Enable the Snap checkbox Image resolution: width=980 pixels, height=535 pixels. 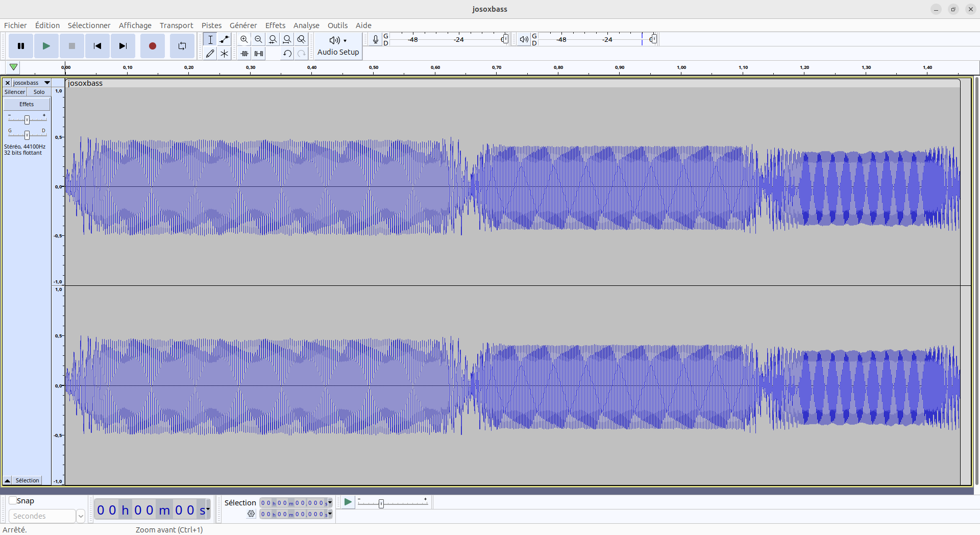tap(13, 500)
